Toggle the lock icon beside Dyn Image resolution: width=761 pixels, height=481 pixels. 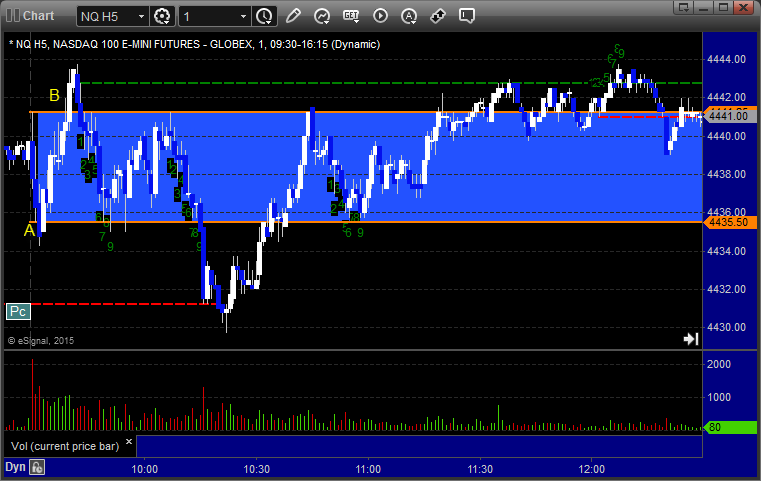point(37,467)
